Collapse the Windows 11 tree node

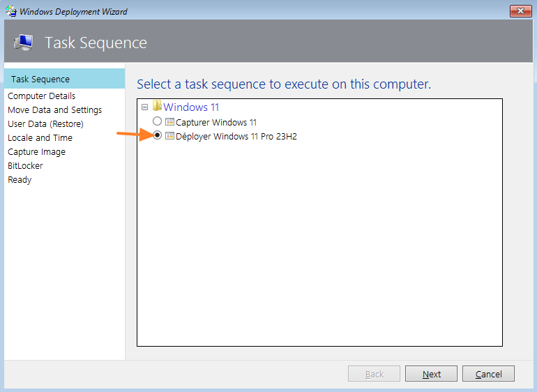[x=144, y=107]
